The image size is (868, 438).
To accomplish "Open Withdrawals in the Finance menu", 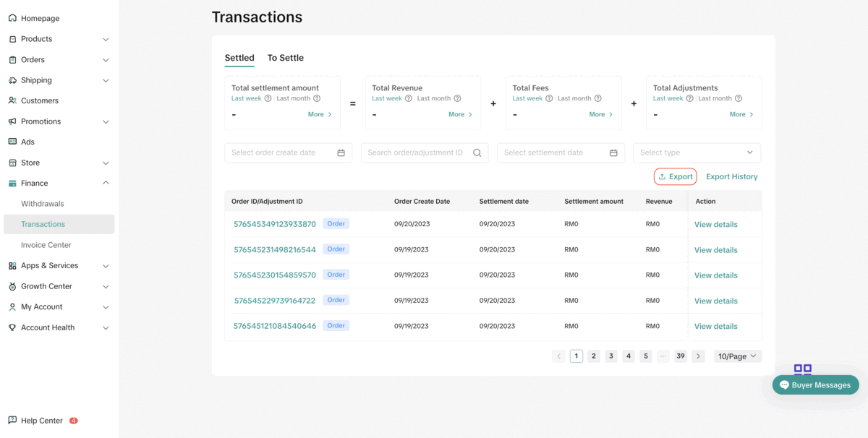I will [43, 204].
